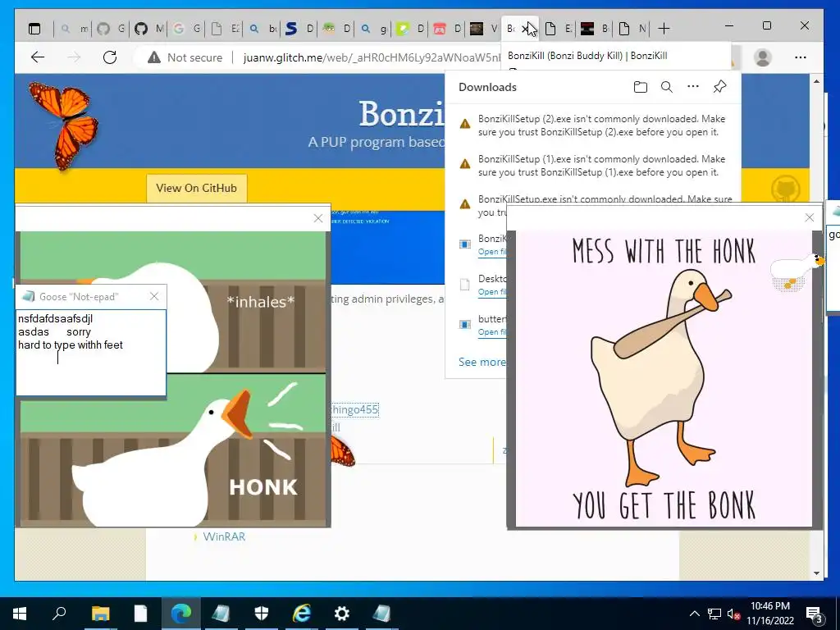
Task: Switch to the dark red face icon tab
Action: point(596,29)
